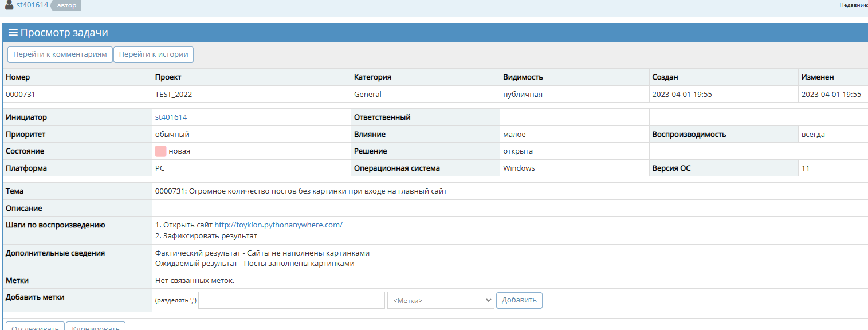Click the Версия ОС label
The height and width of the screenshot is (330, 868).
[x=671, y=168]
